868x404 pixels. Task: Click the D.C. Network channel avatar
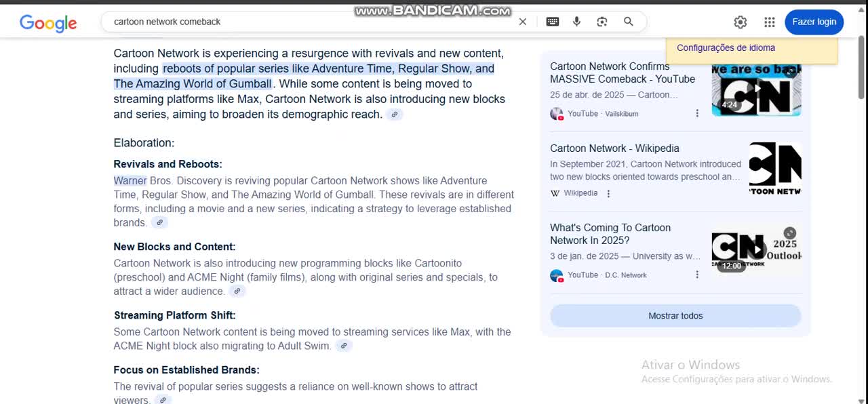click(x=557, y=275)
